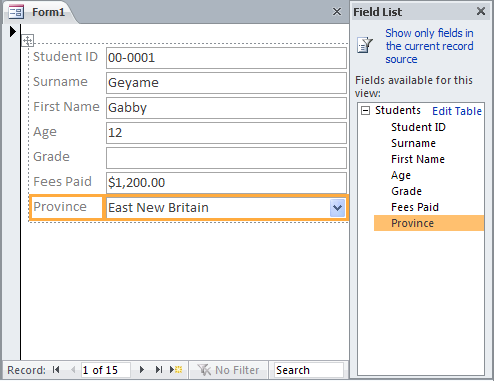The image size is (494, 381).
Task: Click Edit Table link for Students
Action: point(457,111)
